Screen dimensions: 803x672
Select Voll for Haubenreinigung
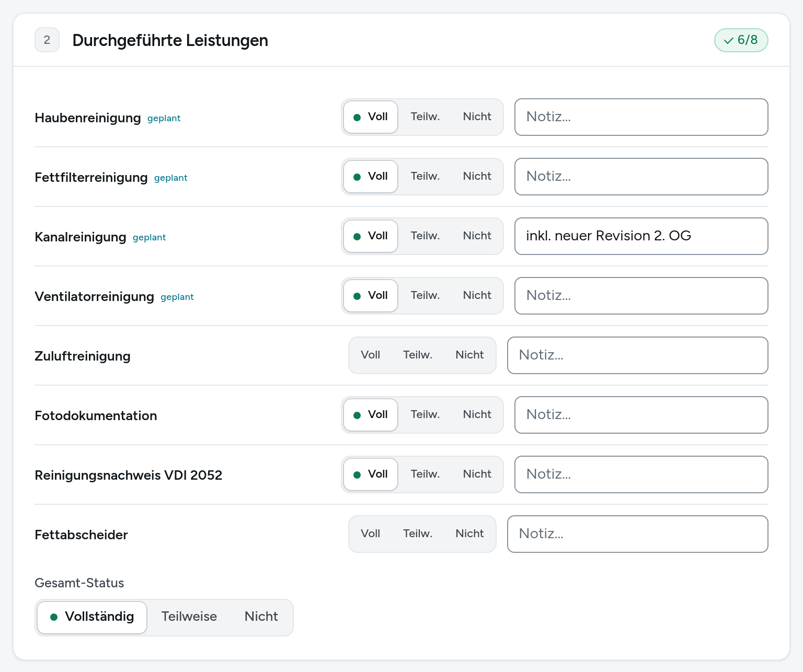tap(371, 117)
